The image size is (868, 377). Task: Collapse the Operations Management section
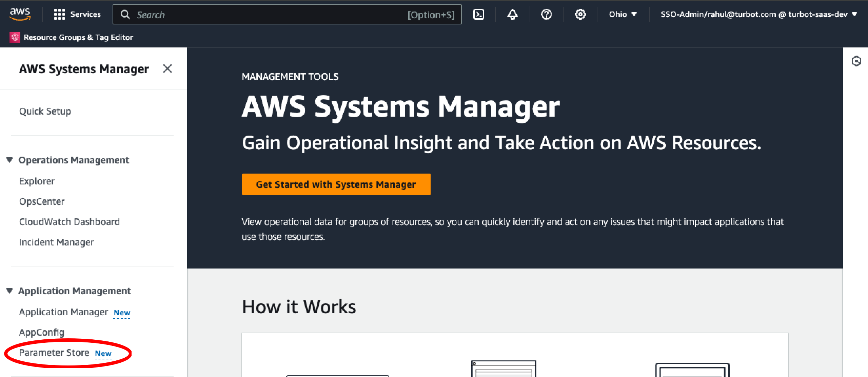pos(10,160)
